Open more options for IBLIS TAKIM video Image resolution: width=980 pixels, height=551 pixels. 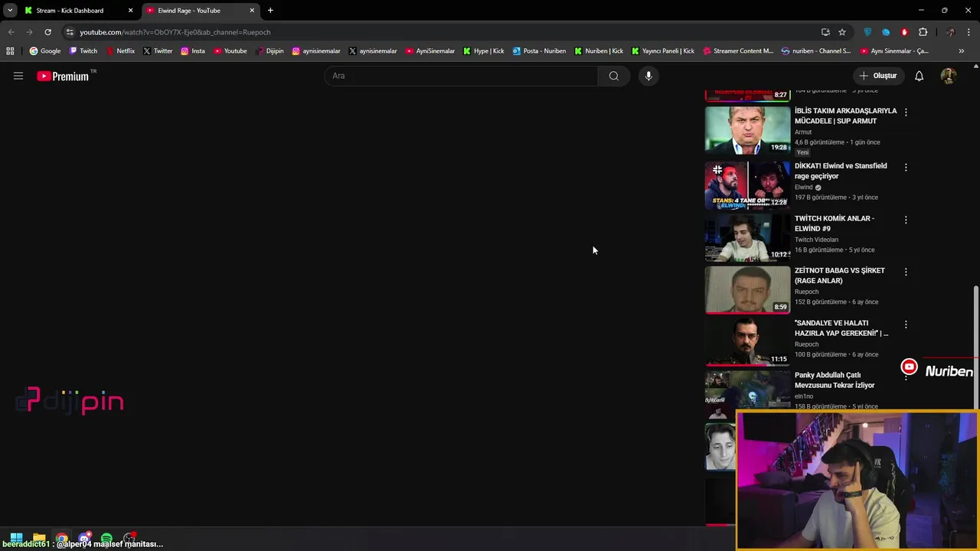(906, 112)
